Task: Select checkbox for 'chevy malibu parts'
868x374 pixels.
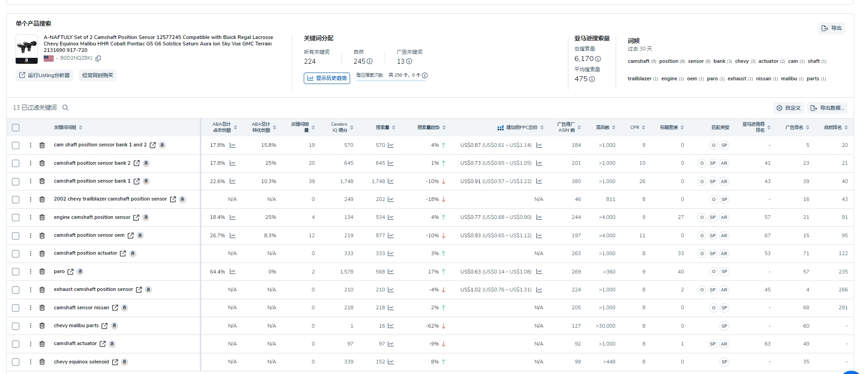Action: 16,326
